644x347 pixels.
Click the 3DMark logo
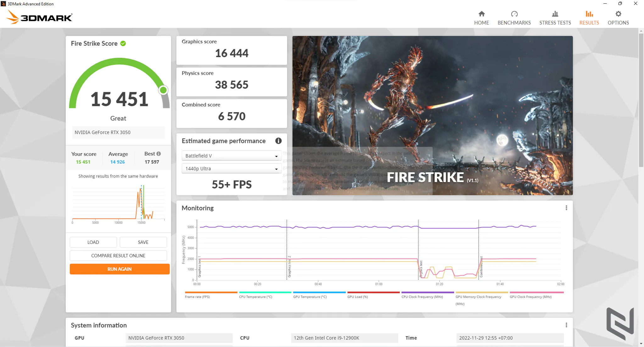pos(39,17)
